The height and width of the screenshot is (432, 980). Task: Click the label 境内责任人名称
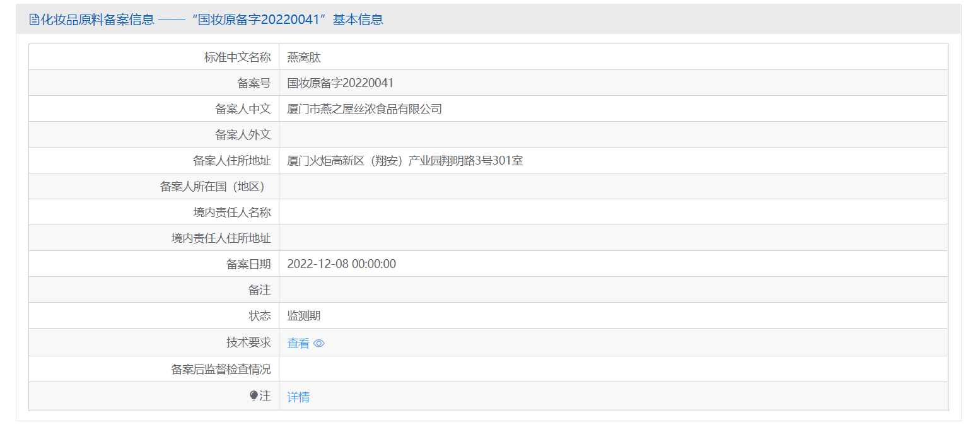pos(232,213)
